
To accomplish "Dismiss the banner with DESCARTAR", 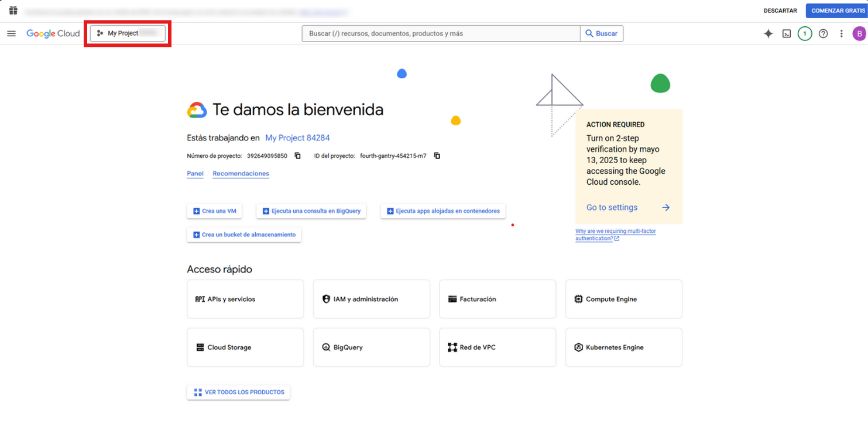I will coord(780,11).
